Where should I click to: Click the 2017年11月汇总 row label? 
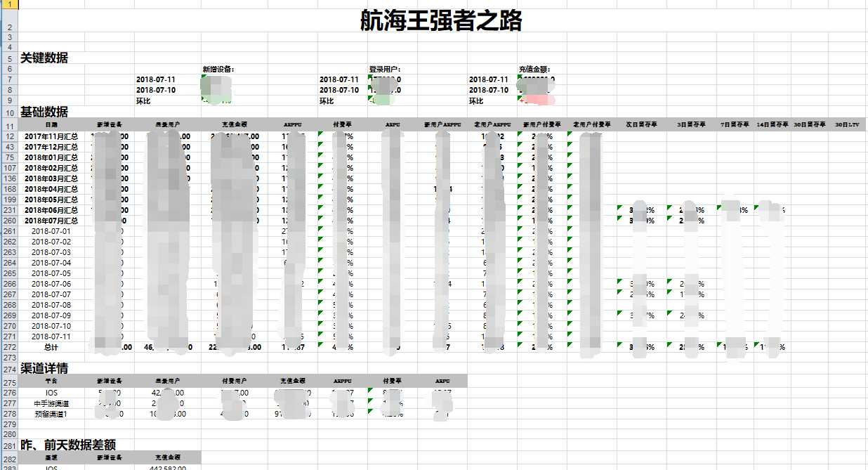(x=51, y=136)
